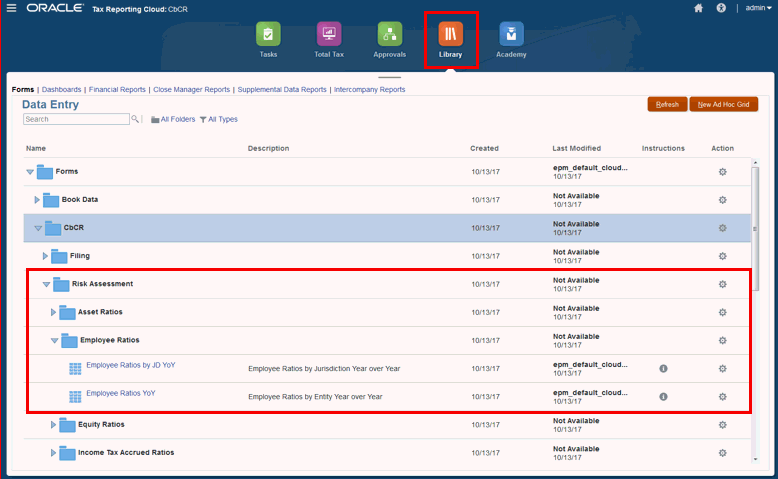
Task: Switch to Supplemental Data Reports tab
Action: pos(282,89)
